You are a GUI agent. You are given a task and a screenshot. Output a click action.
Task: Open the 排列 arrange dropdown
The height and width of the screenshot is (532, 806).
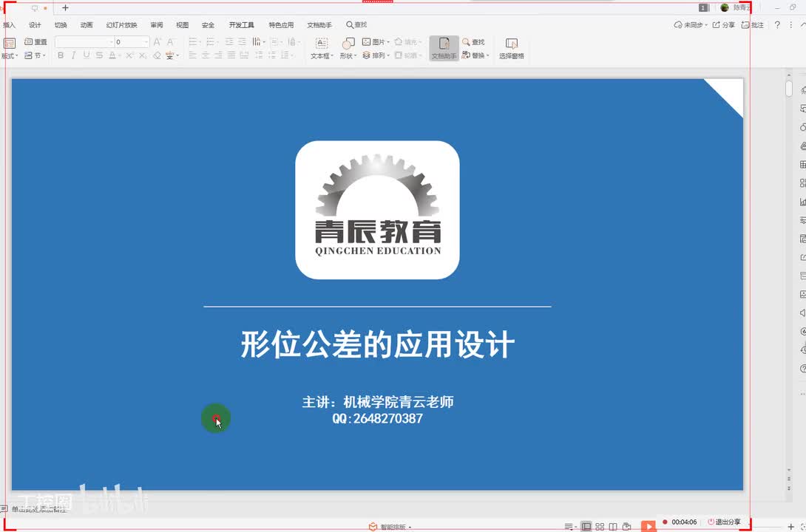pos(376,55)
